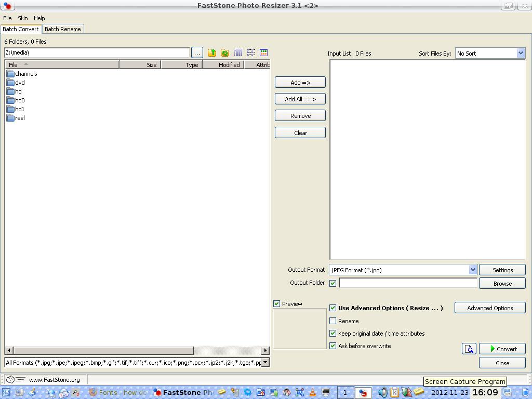Select the channels folder
The width and height of the screenshot is (532, 399).
pos(22,74)
